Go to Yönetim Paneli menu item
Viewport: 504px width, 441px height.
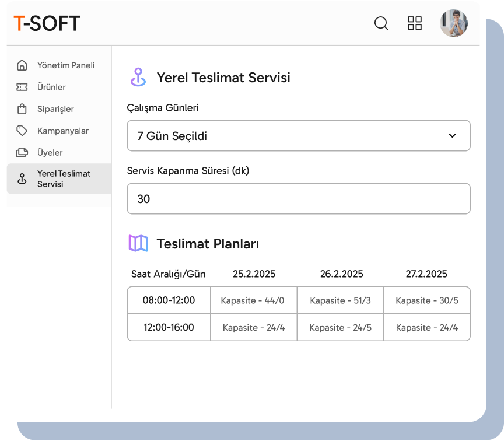click(65, 65)
